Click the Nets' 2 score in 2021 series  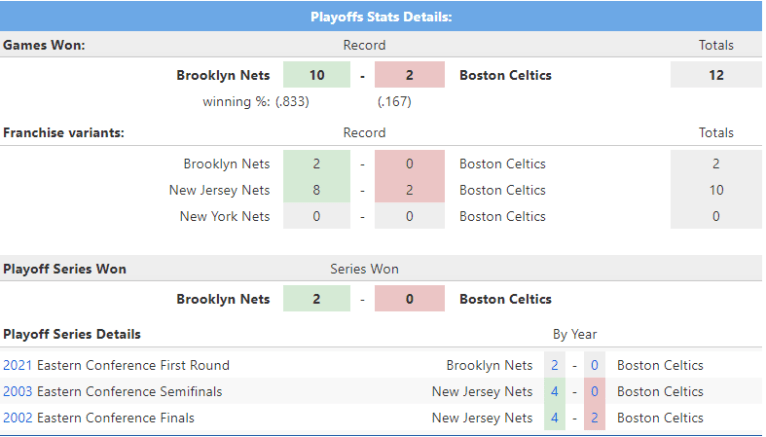point(554,365)
